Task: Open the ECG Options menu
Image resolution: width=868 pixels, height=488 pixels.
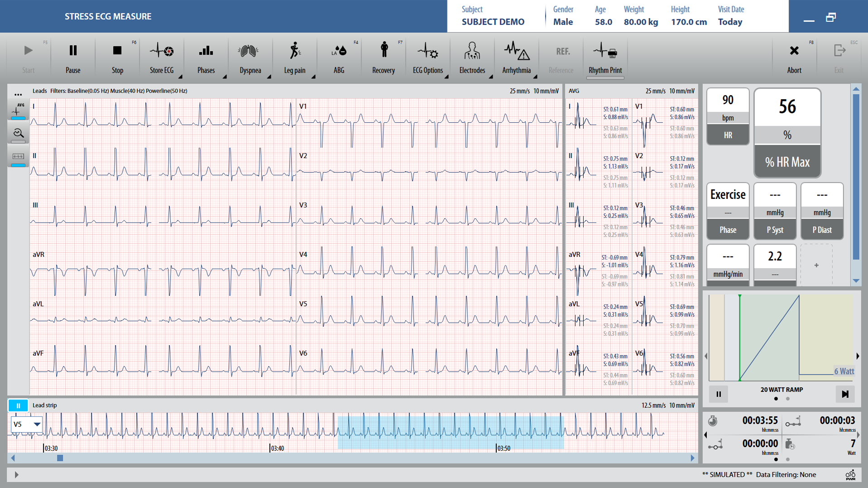Action: [x=427, y=58]
